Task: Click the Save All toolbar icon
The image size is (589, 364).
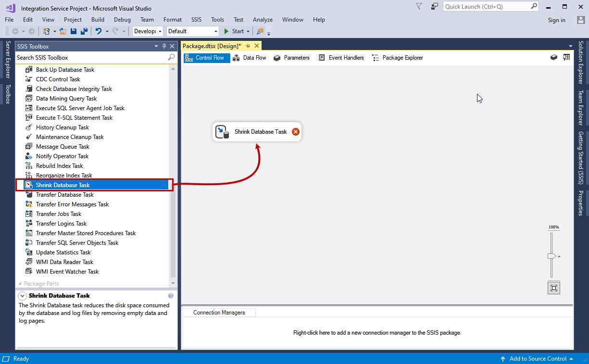Action: 84,31
